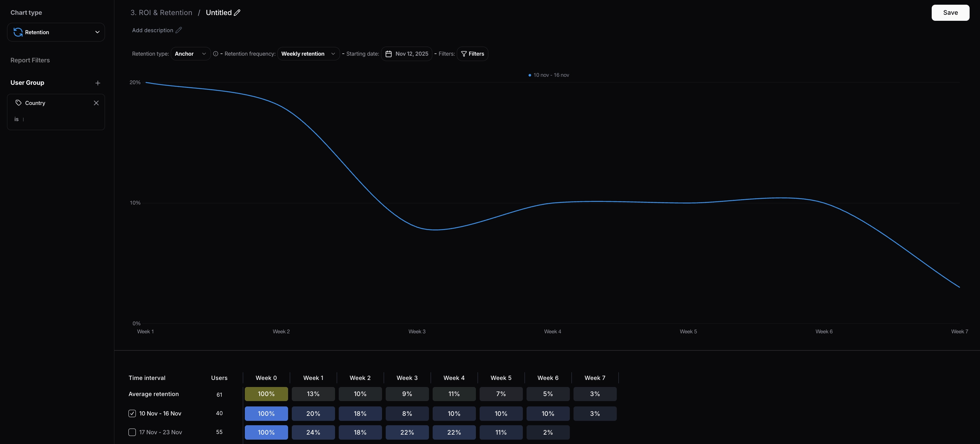Viewport: 980px width, 444px height.
Task: Click the Country tag icon
Action: point(18,103)
